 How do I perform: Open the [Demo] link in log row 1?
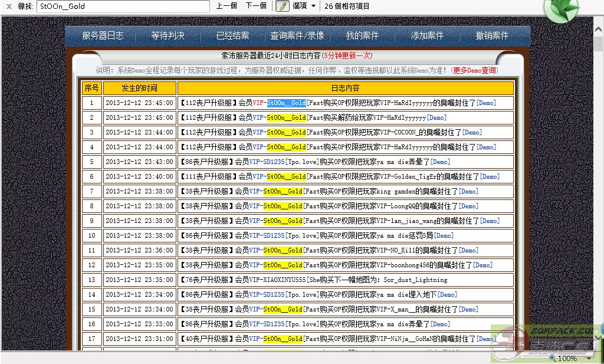486,103
